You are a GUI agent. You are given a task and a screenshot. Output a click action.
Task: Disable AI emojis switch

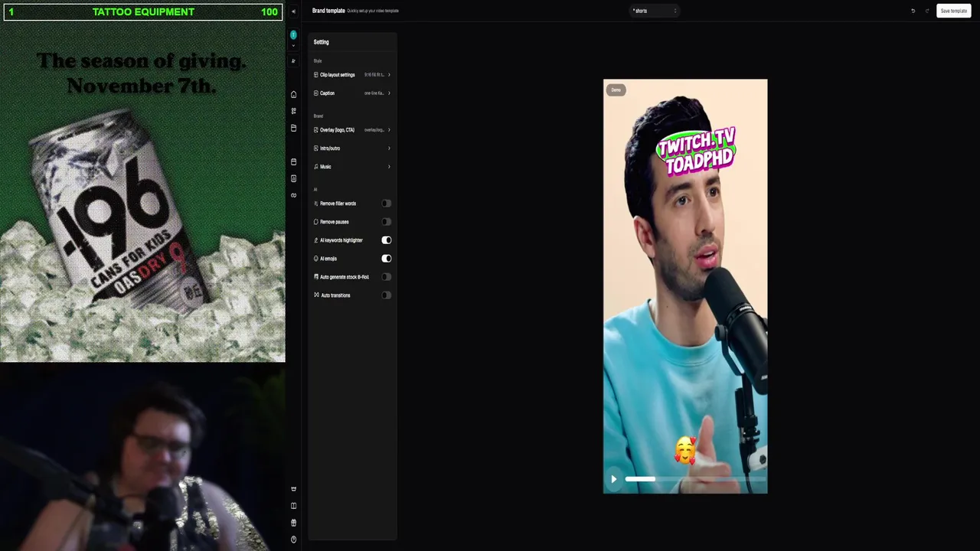[387, 259]
